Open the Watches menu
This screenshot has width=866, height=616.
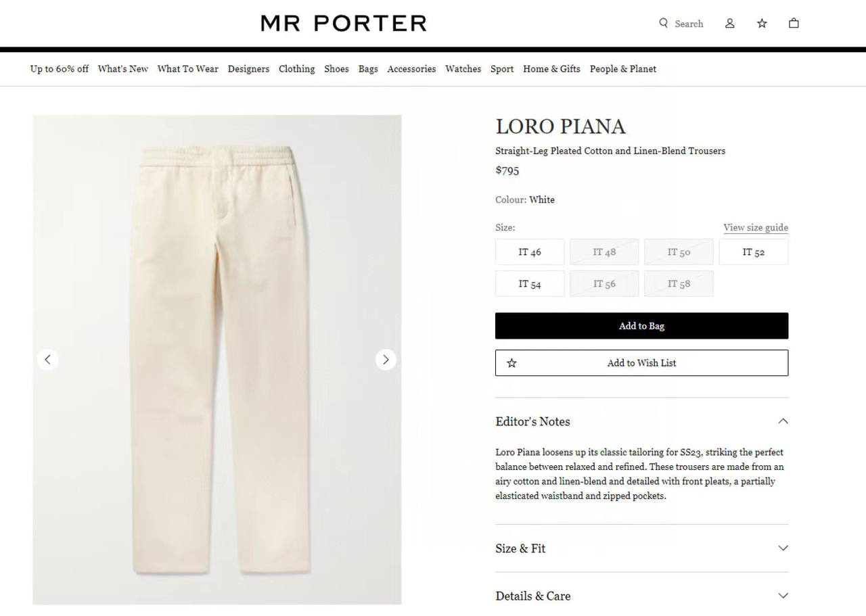[463, 69]
